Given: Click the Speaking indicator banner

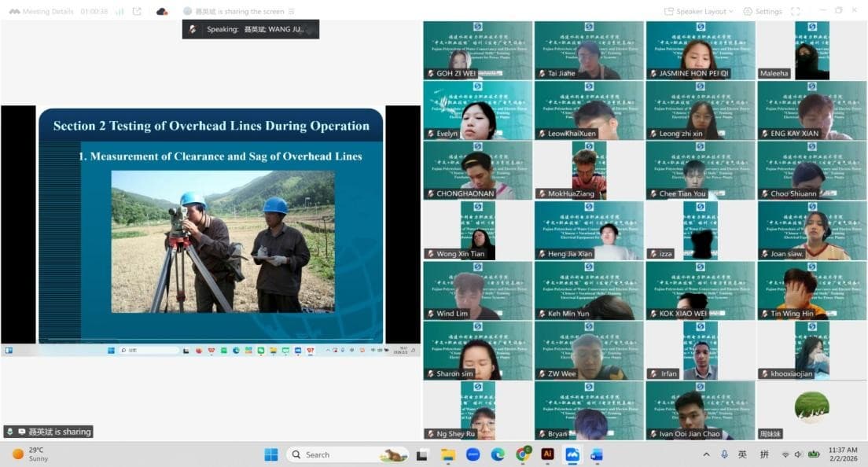Looking at the screenshot, I should tap(251, 29).
